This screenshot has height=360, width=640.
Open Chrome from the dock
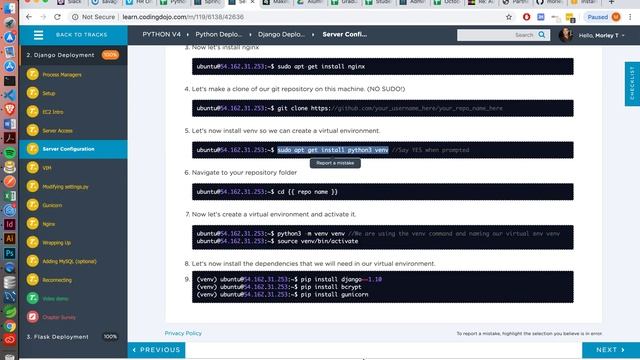(9, 326)
